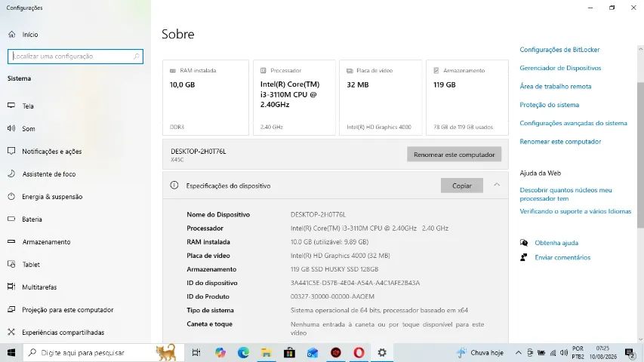The height and width of the screenshot is (362, 644).
Task: Select the Placa de vídeo card
Action: (381, 98)
